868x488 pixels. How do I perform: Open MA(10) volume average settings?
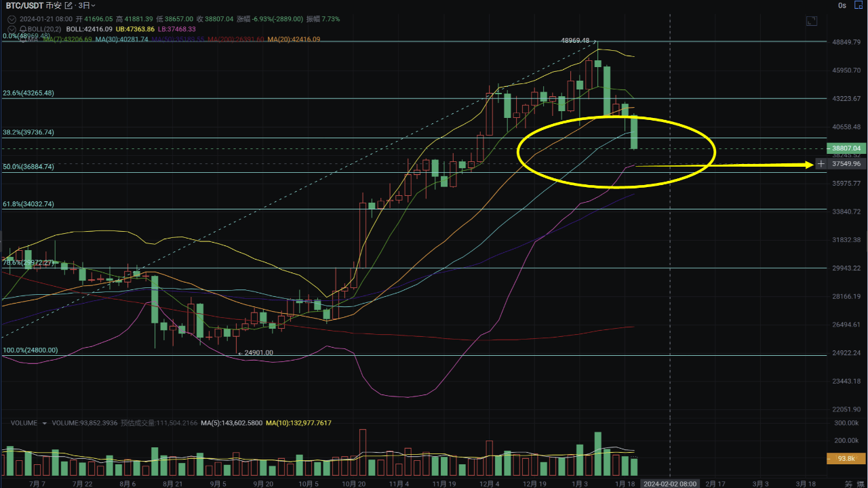tap(297, 423)
